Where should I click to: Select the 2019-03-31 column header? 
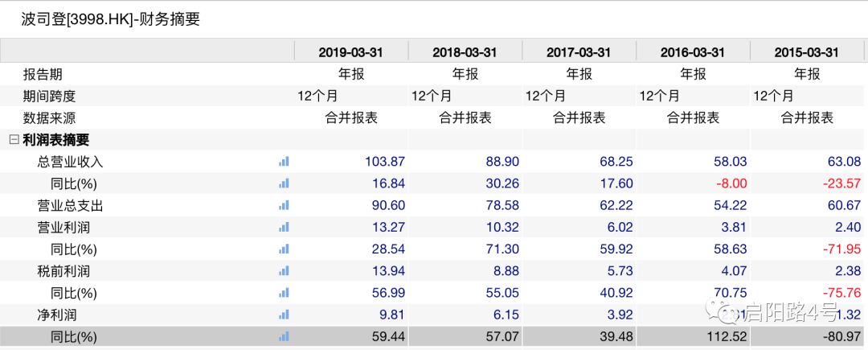click(x=351, y=52)
